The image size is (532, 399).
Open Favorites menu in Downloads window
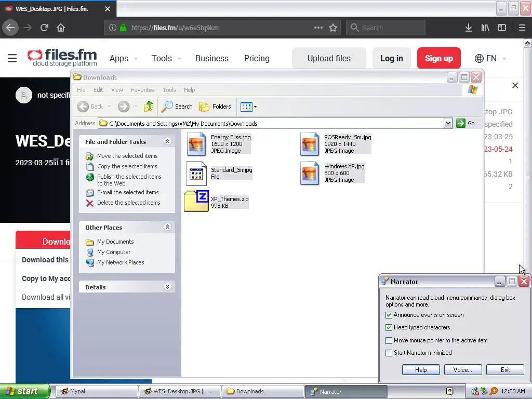(x=142, y=90)
